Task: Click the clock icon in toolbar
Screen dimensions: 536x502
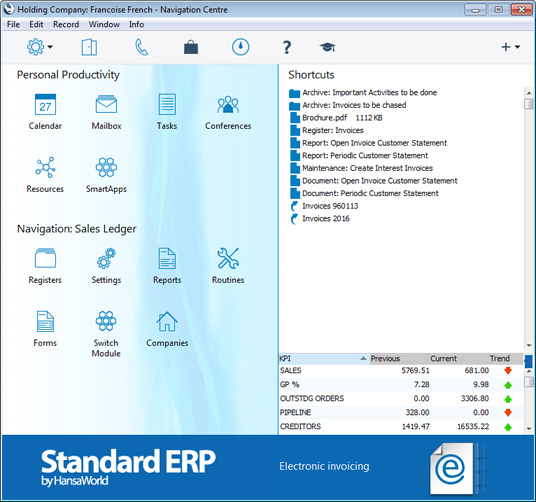Action: tap(240, 47)
